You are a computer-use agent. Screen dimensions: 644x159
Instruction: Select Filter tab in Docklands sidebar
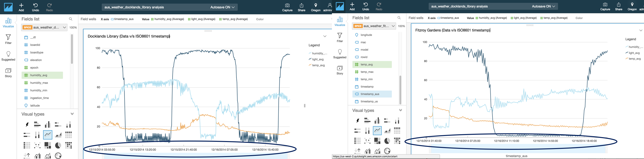pos(8,39)
